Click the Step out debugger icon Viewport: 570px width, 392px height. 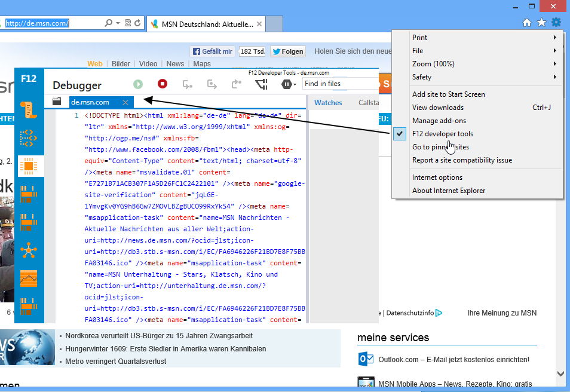pyautogui.click(x=237, y=84)
